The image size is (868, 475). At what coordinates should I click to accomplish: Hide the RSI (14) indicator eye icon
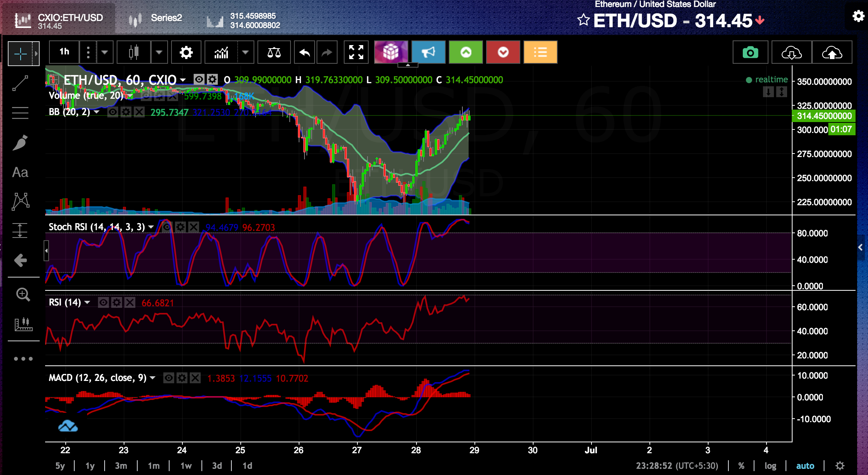[x=103, y=302]
